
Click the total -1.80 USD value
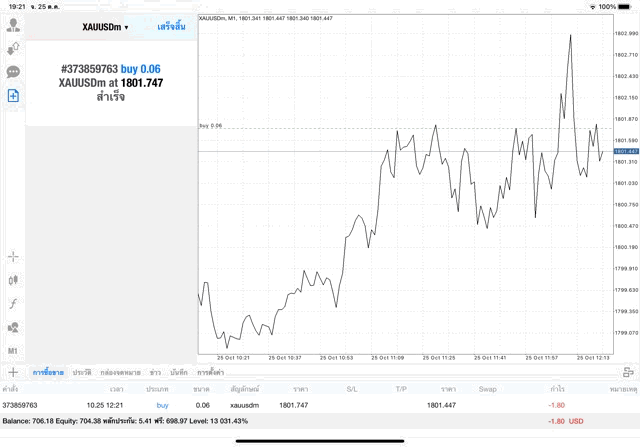566,421
